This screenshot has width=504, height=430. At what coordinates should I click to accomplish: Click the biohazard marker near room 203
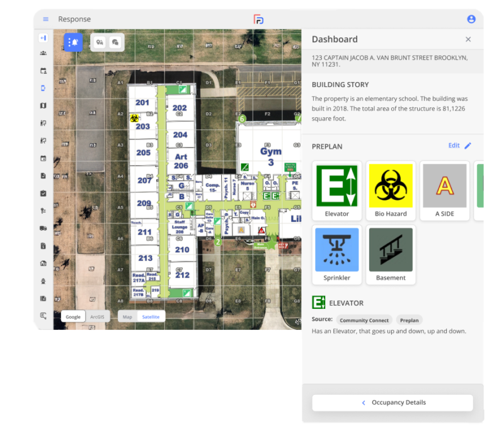tap(134, 118)
